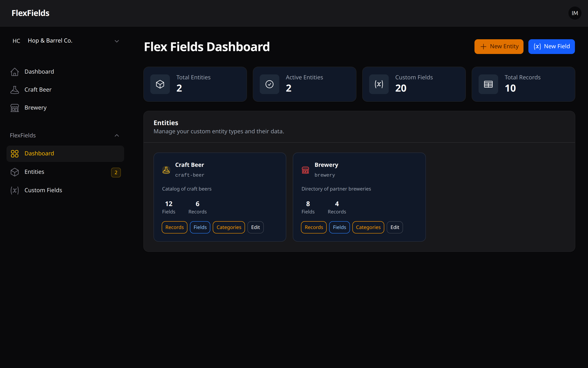Viewport: 588px width, 368px height.
Task: Open Categories for the Brewery entity
Action: [x=368, y=227]
